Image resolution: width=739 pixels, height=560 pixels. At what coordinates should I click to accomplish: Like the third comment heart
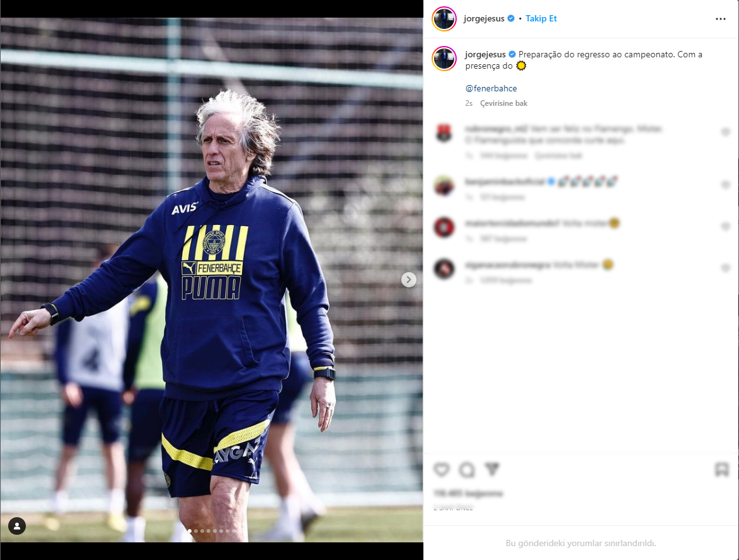click(725, 226)
